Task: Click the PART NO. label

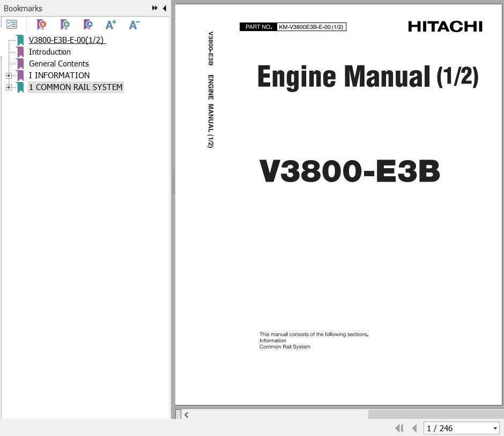Action: (x=258, y=27)
